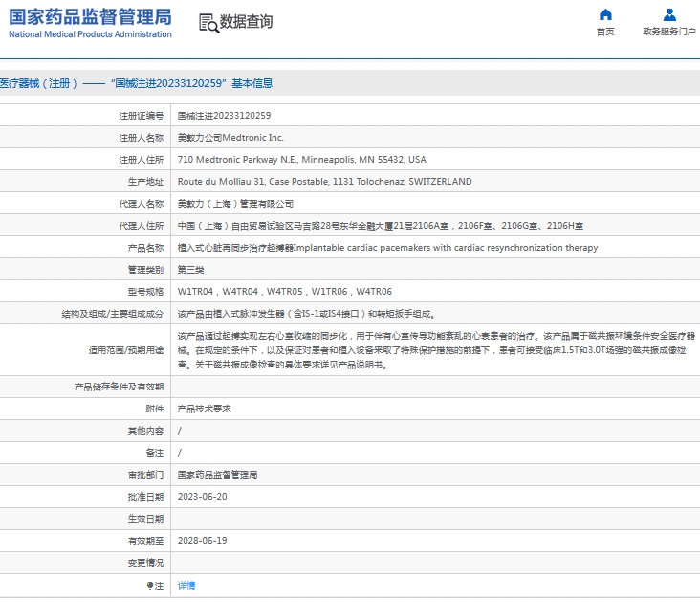Select model list W1TR04 cell
The image size is (700, 602).
[284, 292]
